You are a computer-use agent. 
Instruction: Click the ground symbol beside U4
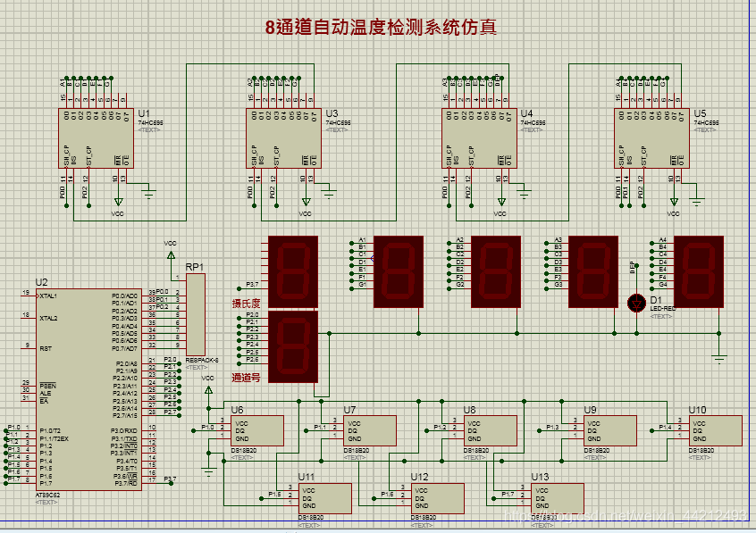[x=525, y=195]
